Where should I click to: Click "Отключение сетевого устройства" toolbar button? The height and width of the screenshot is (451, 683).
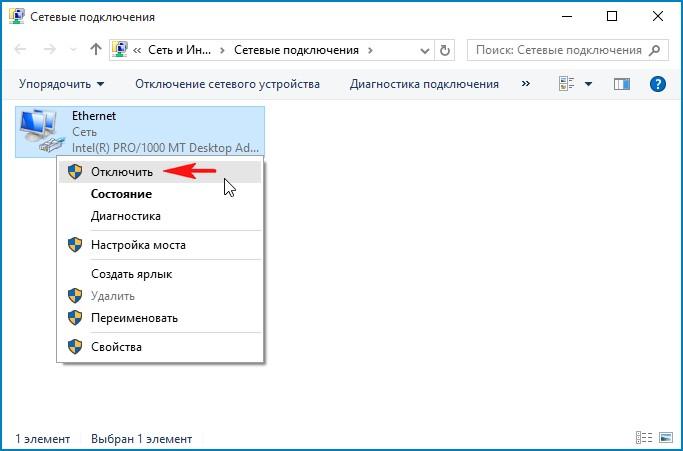tap(227, 84)
